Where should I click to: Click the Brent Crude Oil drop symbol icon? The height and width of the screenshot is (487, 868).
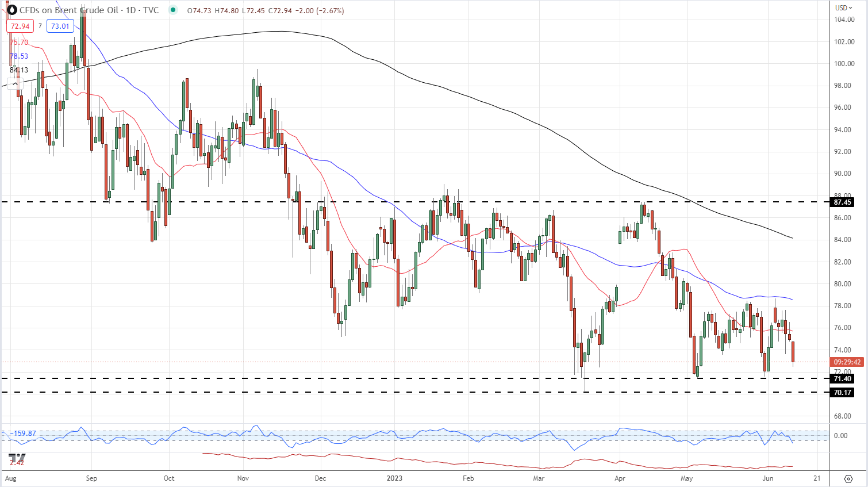[12, 10]
